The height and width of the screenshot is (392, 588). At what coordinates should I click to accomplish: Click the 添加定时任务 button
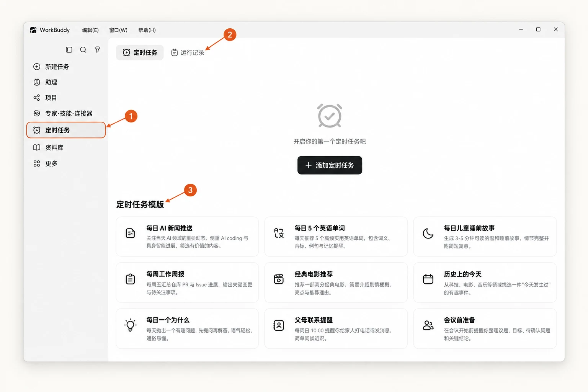click(x=330, y=165)
